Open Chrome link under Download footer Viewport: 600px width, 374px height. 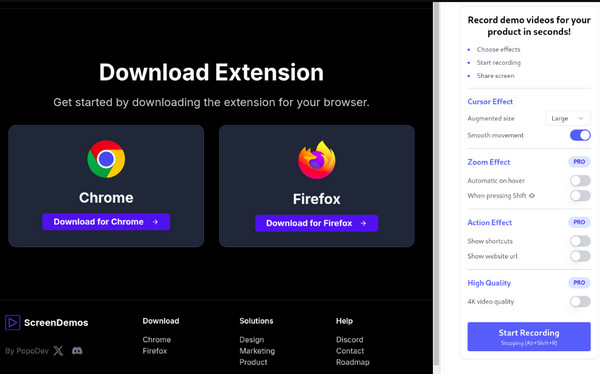click(157, 340)
